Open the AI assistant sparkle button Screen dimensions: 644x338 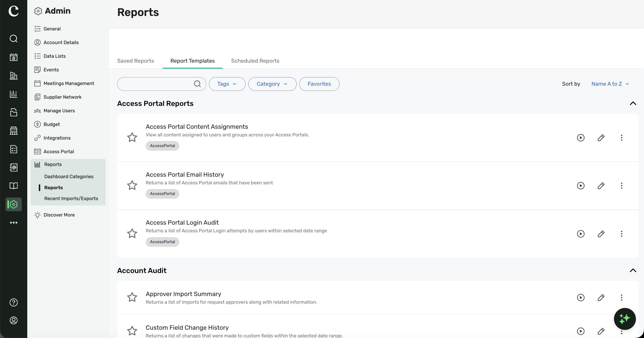click(624, 319)
